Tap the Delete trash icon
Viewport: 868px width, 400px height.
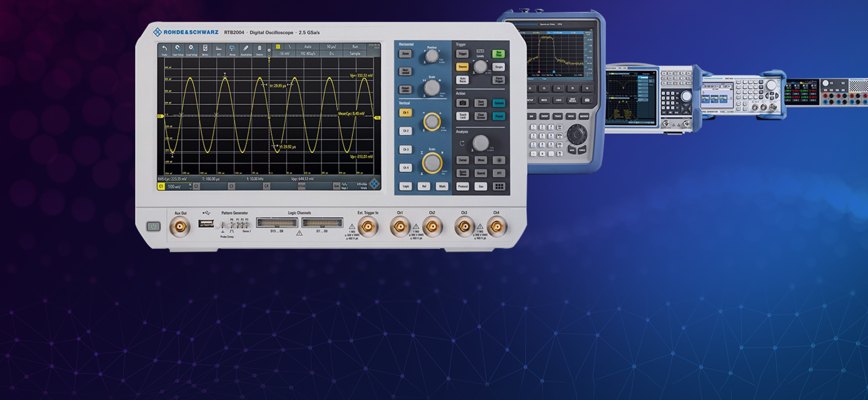tap(259, 49)
